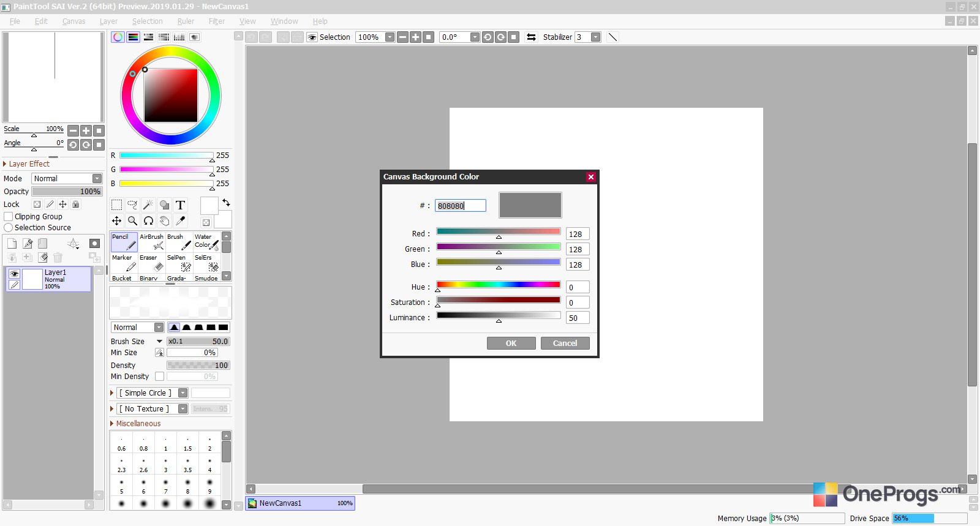Select the Brush tool
The width and height of the screenshot is (980, 526).
coord(179,242)
